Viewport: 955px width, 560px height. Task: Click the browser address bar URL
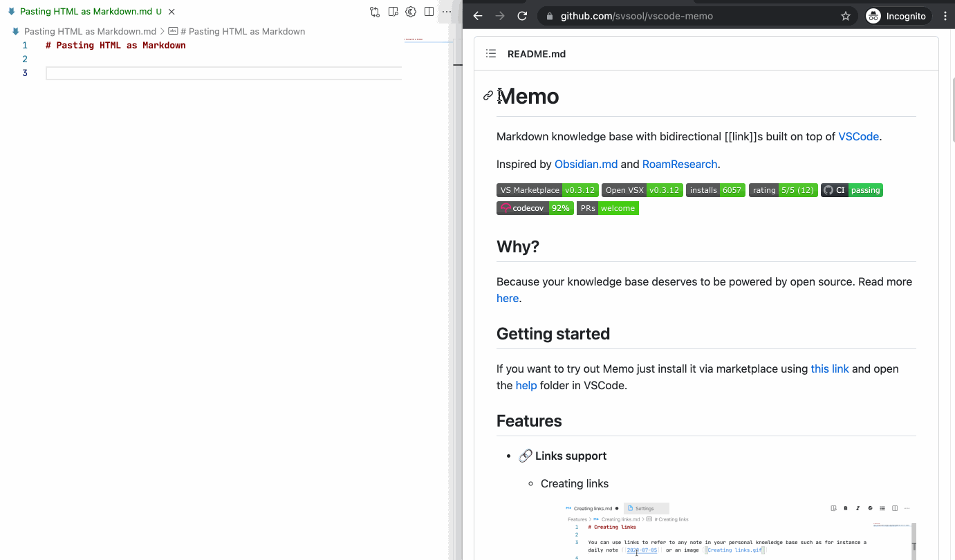636,16
